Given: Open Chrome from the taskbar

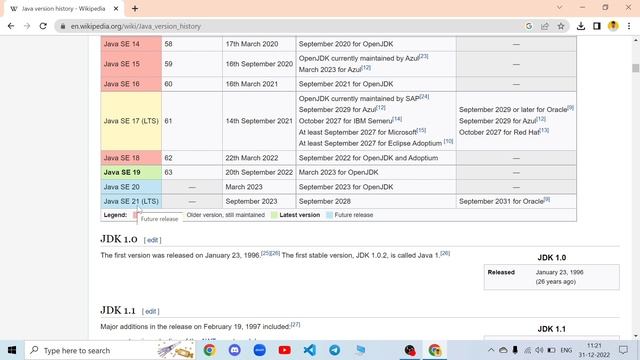Looking at the screenshot, I should coord(209,350).
